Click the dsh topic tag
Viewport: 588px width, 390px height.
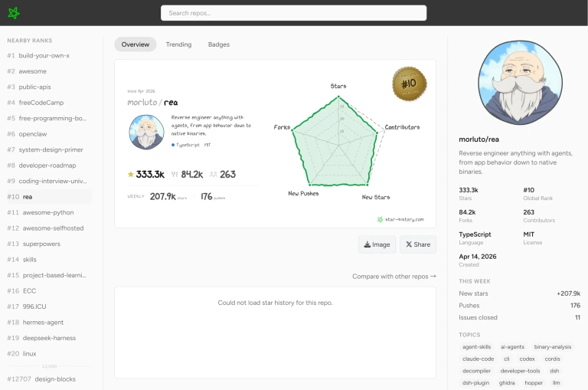click(x=554, y=371)
